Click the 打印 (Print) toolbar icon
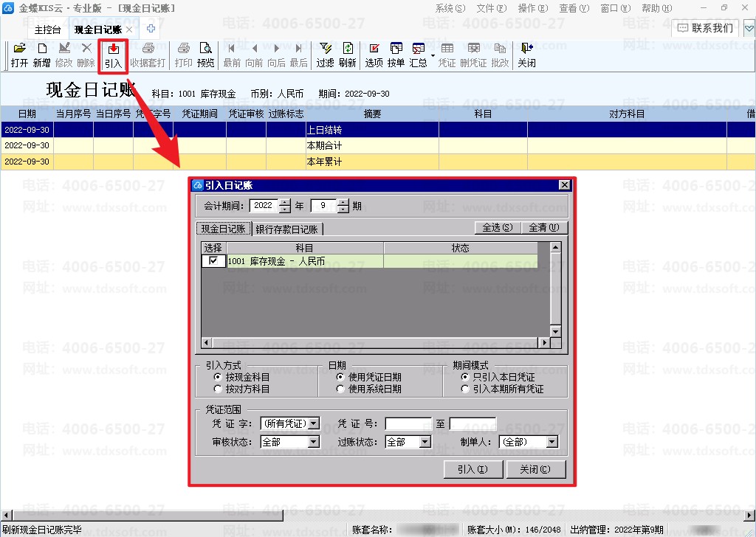This screenshot has height=537, width=756. tap(183, 55)
